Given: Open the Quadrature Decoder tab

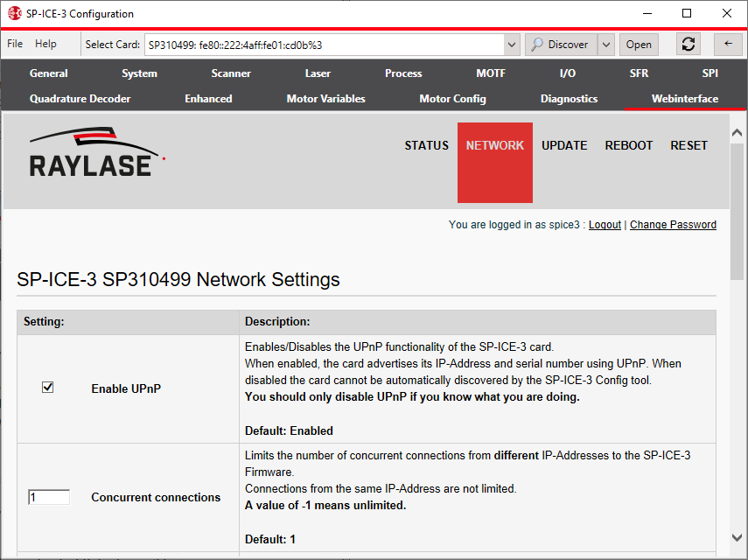Looking at the screenshot, I should 80,99.
